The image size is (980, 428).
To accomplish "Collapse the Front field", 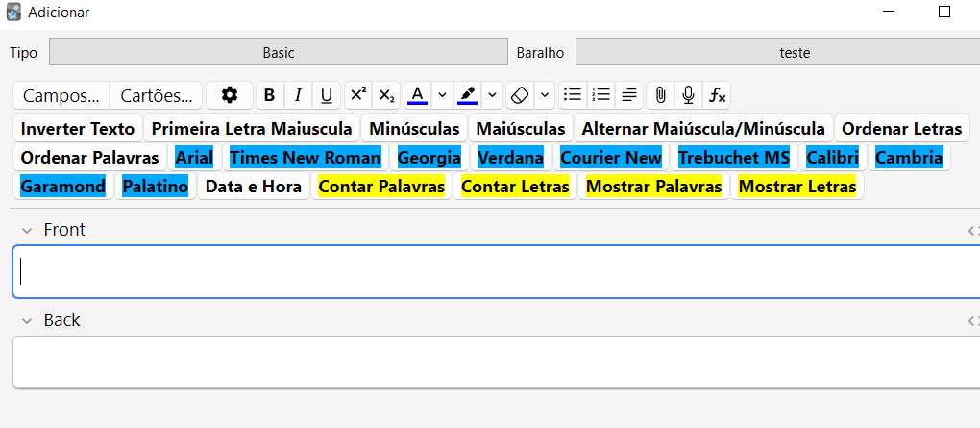I will point(29,230).
